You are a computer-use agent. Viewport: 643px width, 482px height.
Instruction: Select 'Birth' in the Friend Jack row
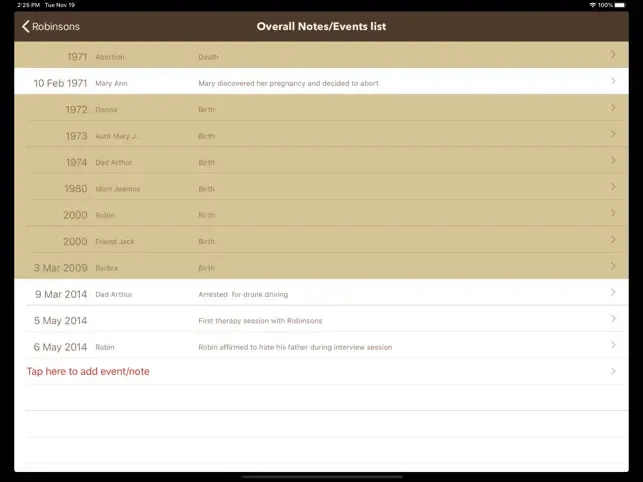tap(206, 242)
